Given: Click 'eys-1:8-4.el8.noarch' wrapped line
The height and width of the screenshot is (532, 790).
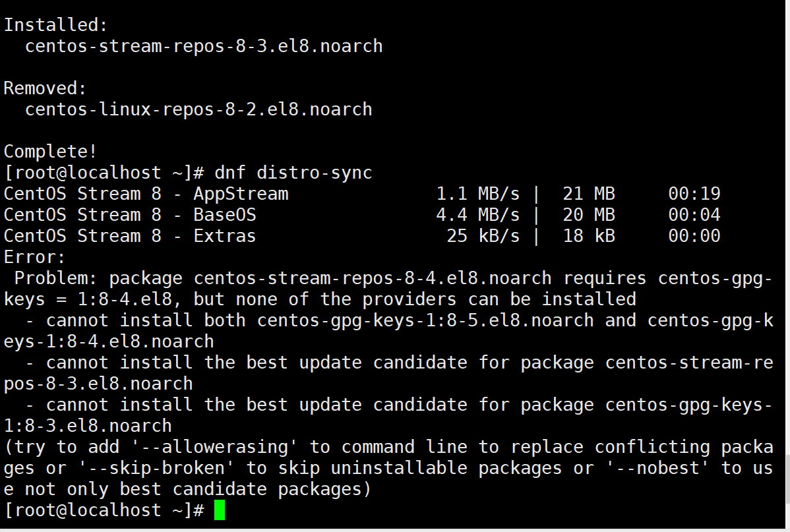Looking at the screenshot, I should tap(109, 341).
